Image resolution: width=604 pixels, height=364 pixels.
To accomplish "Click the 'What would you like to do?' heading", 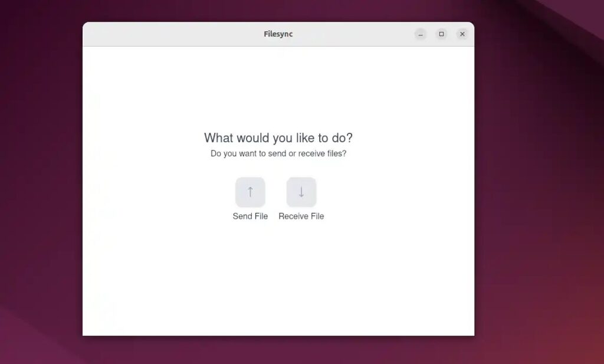I will coord(278,138).
